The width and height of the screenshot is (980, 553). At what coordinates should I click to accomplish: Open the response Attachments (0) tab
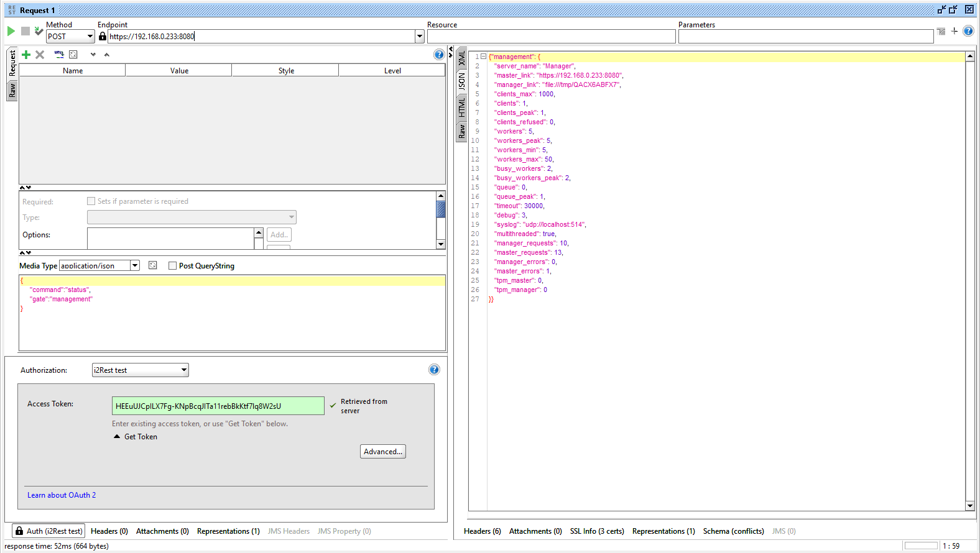[x=535, y=531]
